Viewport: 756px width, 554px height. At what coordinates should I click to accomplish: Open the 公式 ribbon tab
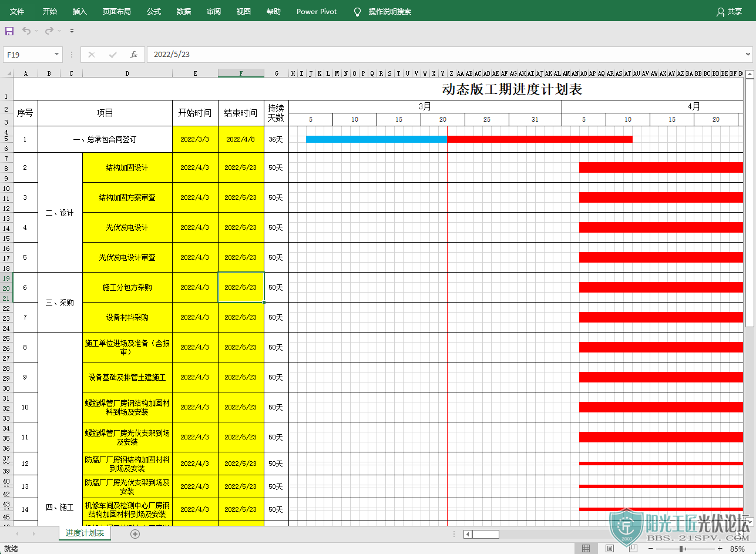coord(154,12)
